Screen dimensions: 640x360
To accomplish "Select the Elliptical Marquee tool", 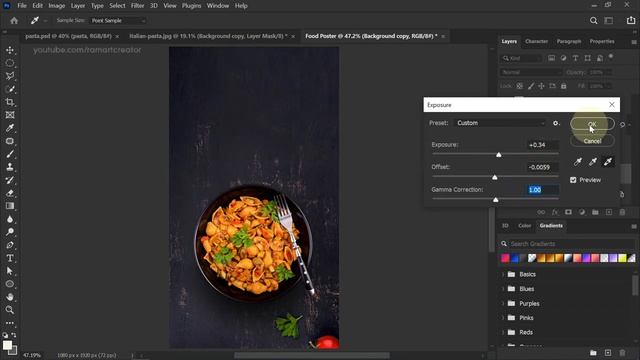I will tap(10, 63).
